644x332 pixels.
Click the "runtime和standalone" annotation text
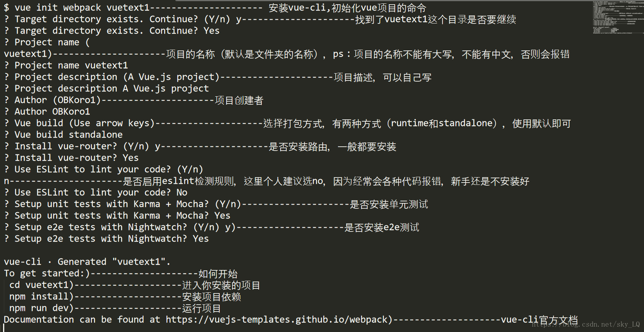coord(442,123)
